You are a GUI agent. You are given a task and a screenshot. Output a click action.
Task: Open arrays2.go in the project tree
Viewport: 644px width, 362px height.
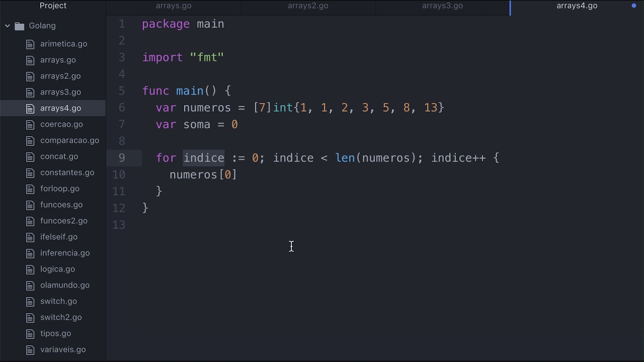(60, 76)
